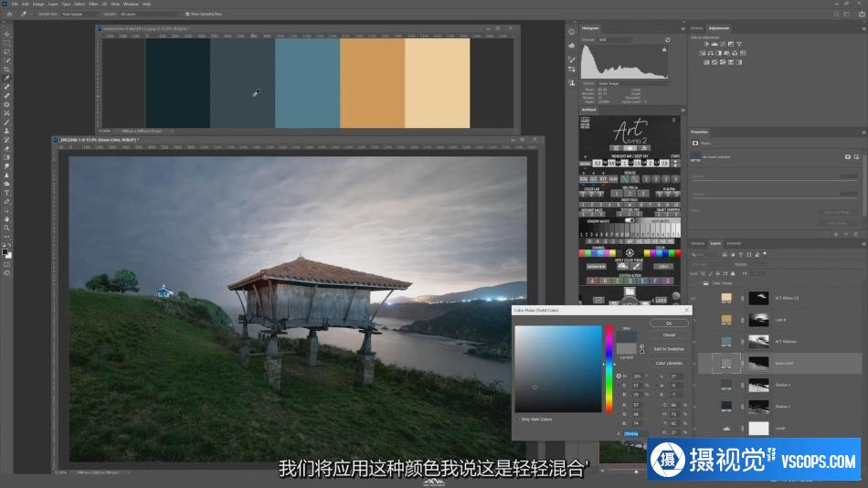Switch to the Channels tab

click(x=734, y=243)
